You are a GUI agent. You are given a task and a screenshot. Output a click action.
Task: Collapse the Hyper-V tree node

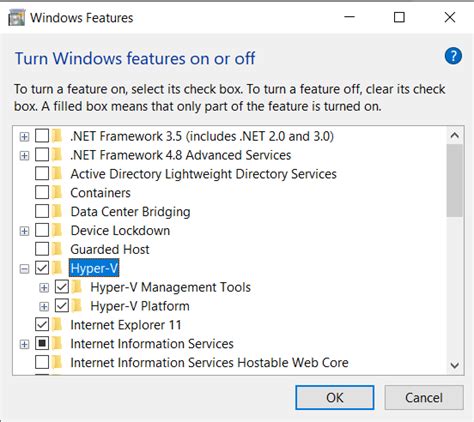(x=24, y=269)
